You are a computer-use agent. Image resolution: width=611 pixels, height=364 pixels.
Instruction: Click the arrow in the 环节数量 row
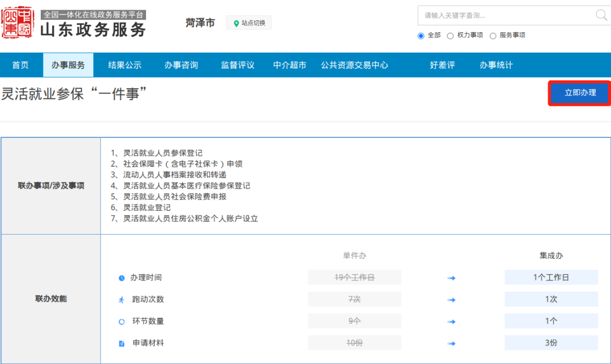pyautogui.click(x=451, y=322)
